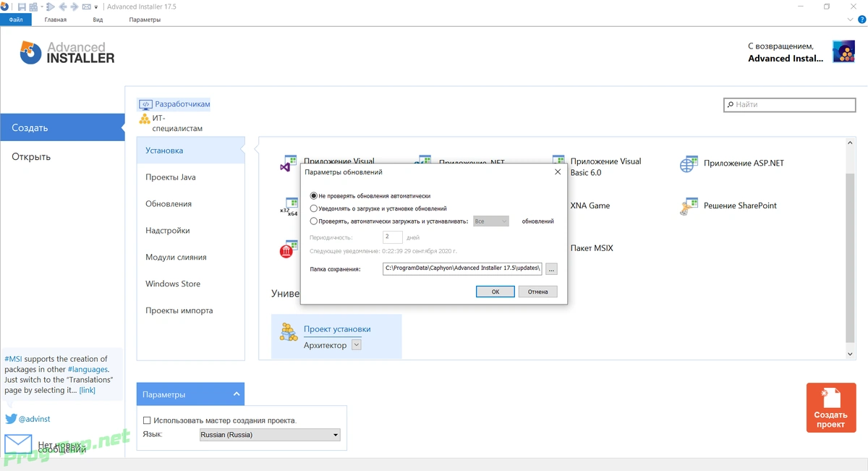
Task: Open the quick access toolbar customize arrow
Action: [96, 7]
